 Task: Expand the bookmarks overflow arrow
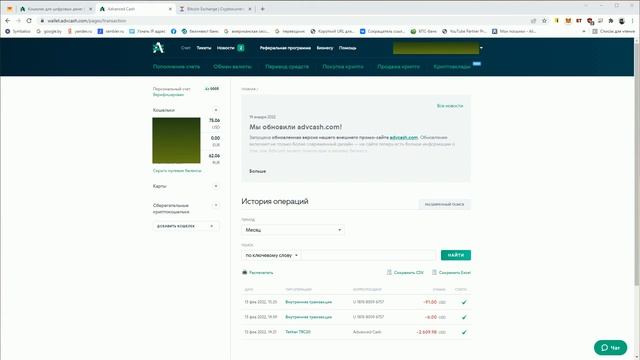(584, 31)
